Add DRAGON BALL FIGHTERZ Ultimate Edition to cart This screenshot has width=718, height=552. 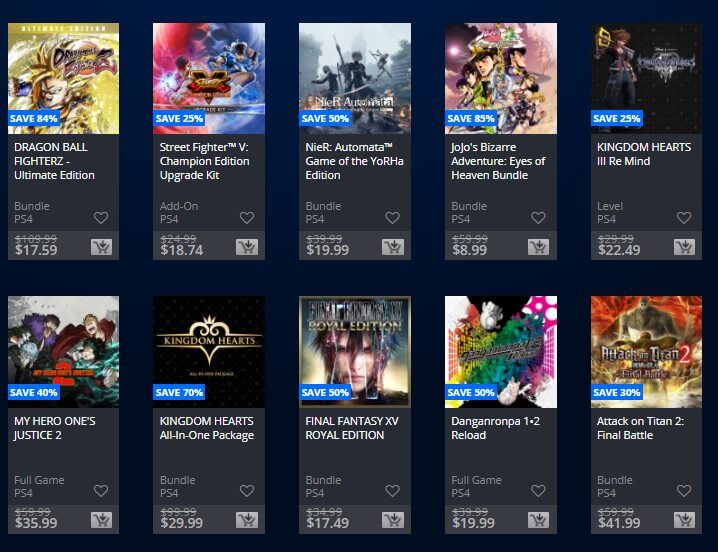[x=101, y=247]
